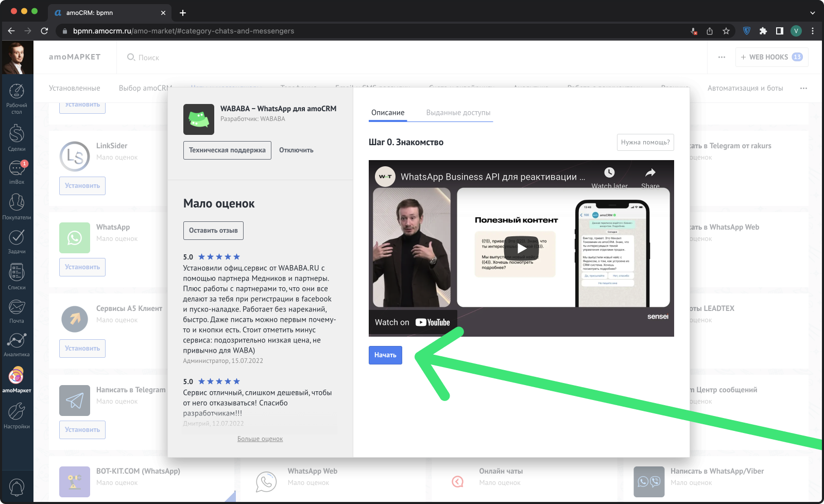
Task: Click the user profile avatar photo
Action: tap(17, 58)
